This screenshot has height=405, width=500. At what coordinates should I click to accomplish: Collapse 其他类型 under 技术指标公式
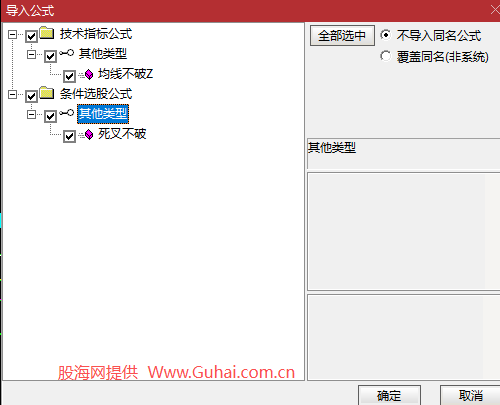(x=31, y=54)
